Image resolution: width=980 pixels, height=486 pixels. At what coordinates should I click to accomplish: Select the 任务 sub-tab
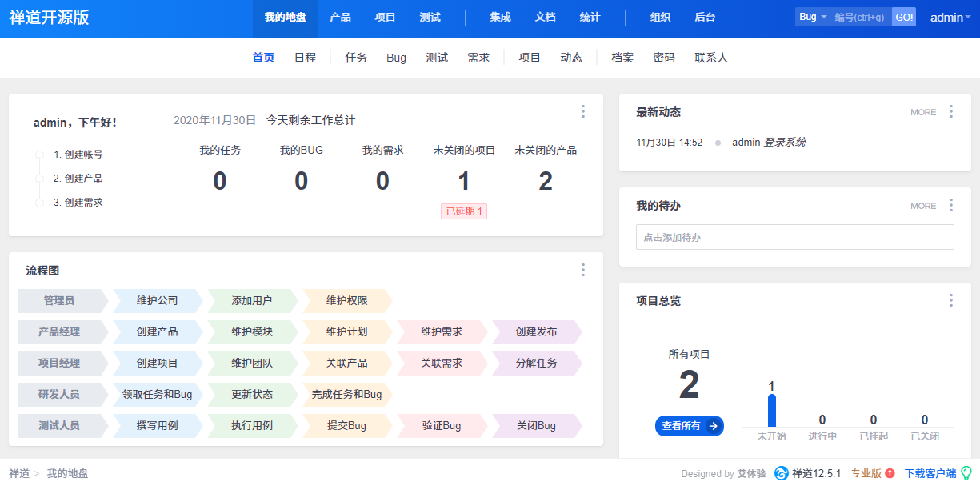356,58
